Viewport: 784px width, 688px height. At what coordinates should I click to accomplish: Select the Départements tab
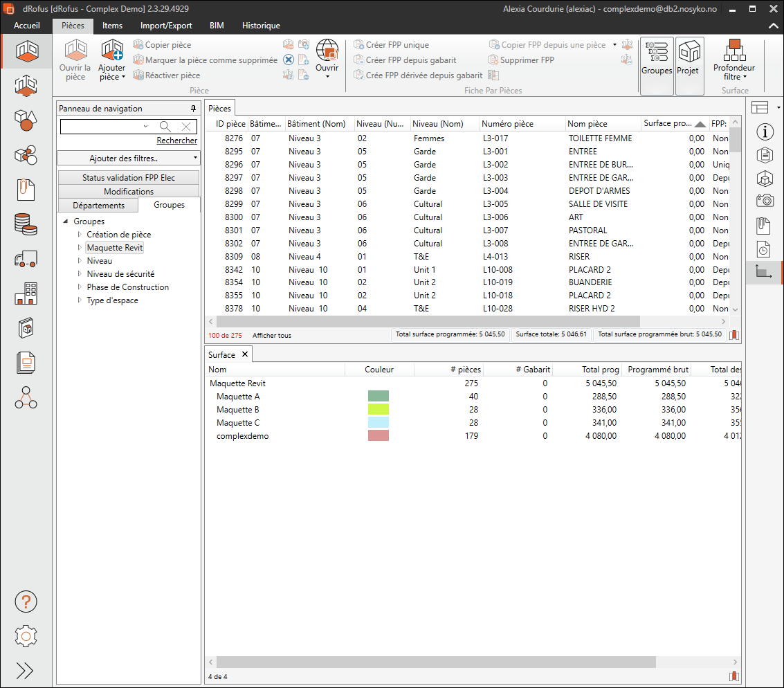point(98,205)
